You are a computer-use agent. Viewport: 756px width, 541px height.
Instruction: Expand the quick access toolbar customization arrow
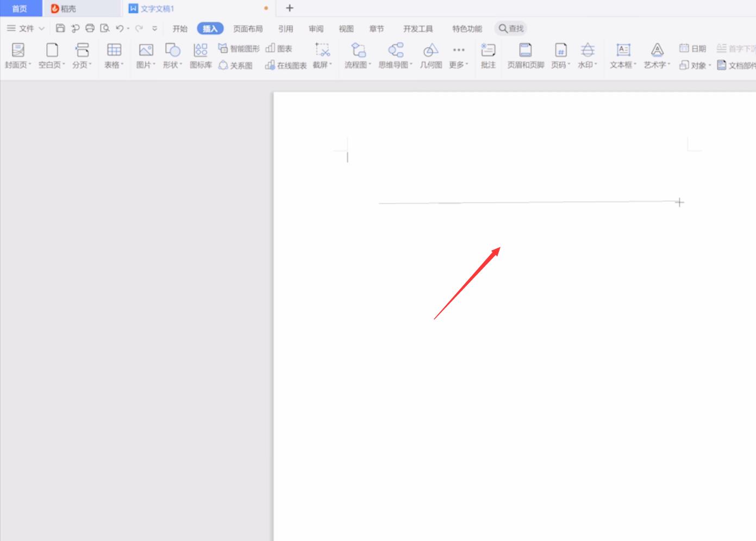155,28
